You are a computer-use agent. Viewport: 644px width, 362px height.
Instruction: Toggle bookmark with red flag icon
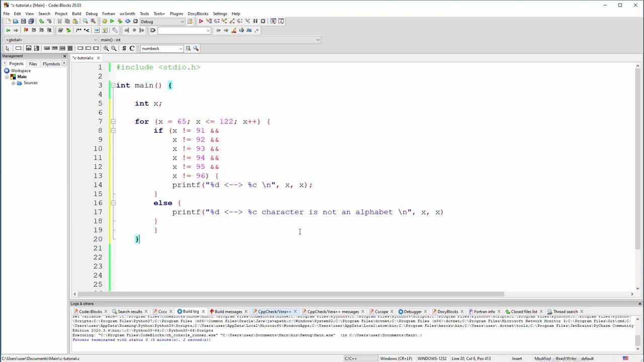click(x=26, y=30)
